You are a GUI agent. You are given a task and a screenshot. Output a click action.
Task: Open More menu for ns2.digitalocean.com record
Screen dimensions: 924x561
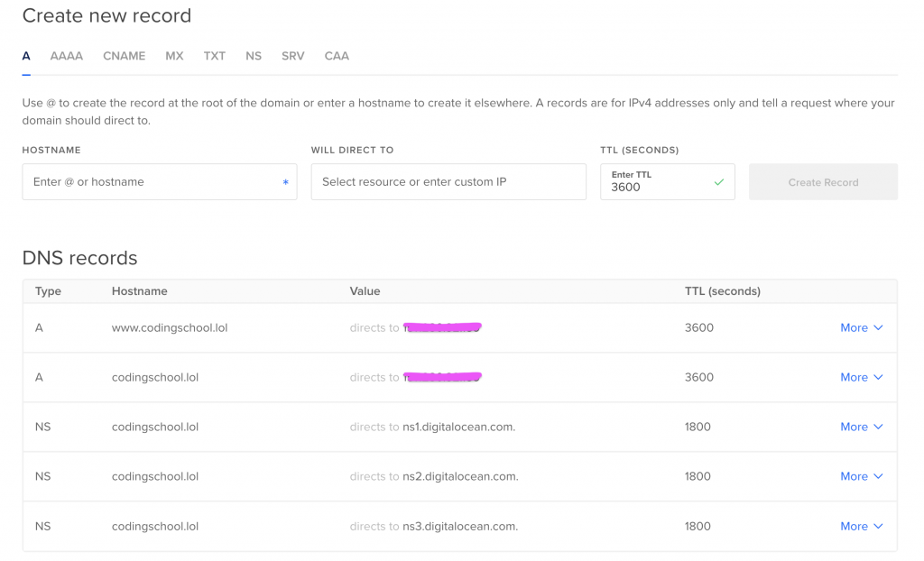[x=861, y=477]
